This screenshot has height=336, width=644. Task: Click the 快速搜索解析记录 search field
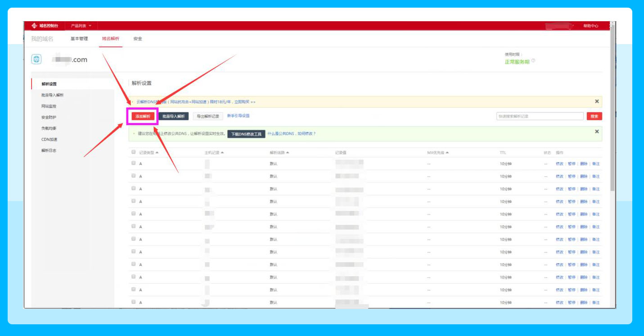540,116
